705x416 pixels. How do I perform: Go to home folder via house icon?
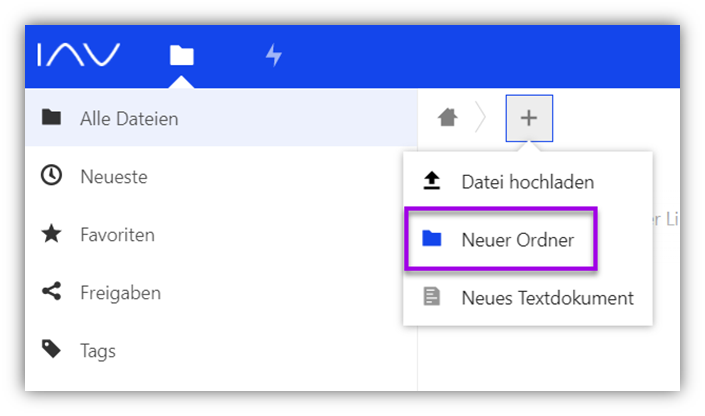(448, 118)
